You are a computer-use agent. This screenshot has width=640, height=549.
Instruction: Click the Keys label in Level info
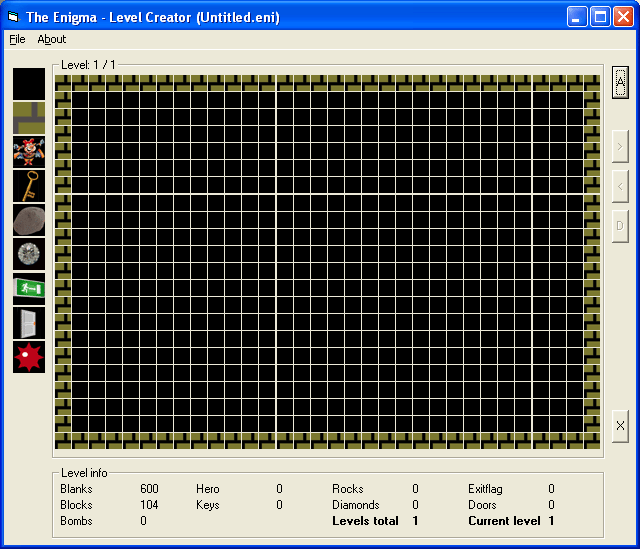tap(207, 505)
